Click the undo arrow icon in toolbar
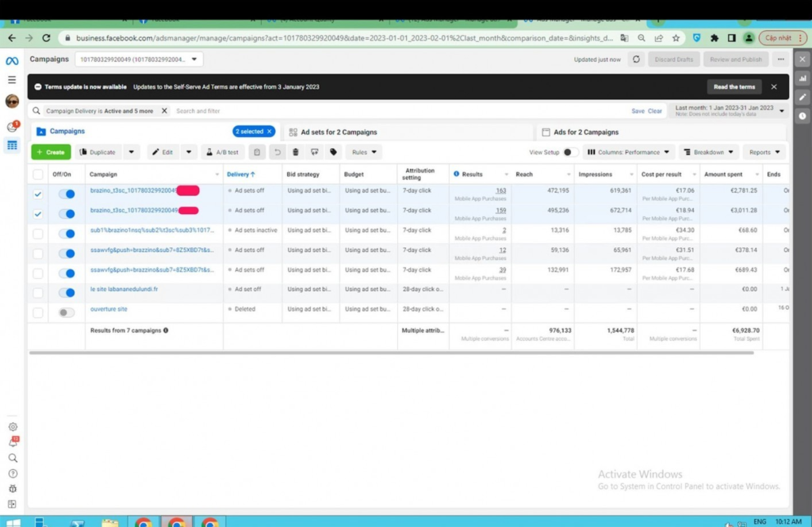The width and height of the screenshot is (812, 527). (277, 152)
